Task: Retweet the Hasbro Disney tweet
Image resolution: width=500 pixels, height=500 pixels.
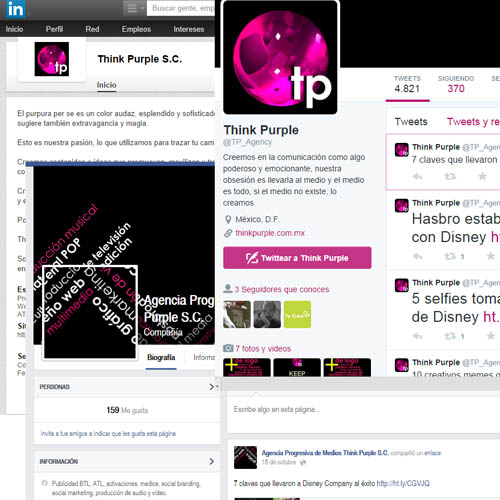Action: tap(450, 256)
